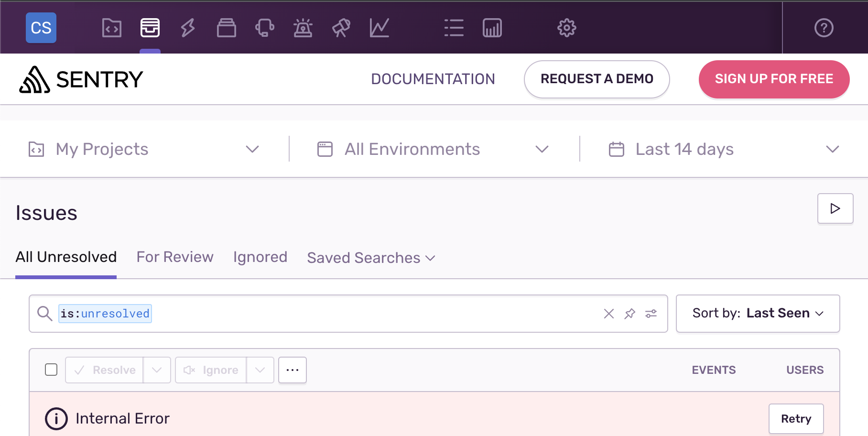The image size is (868, 436).
Task: Click the Internal Error message text
Action: [x=122, y=419]
